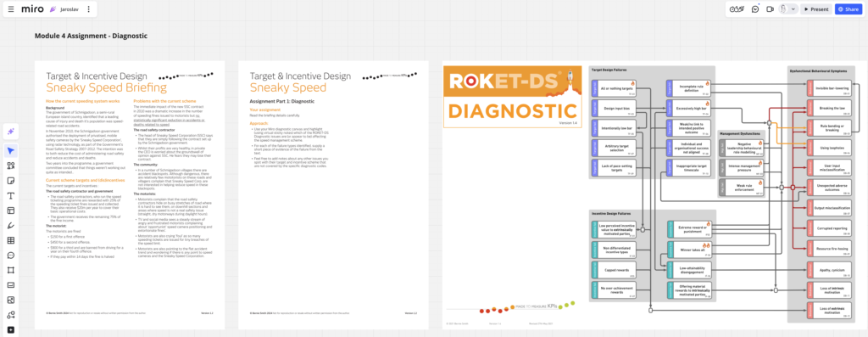Click 'Your assignment' orange subheading
The image size is (868, 337).
click(265, 110)
